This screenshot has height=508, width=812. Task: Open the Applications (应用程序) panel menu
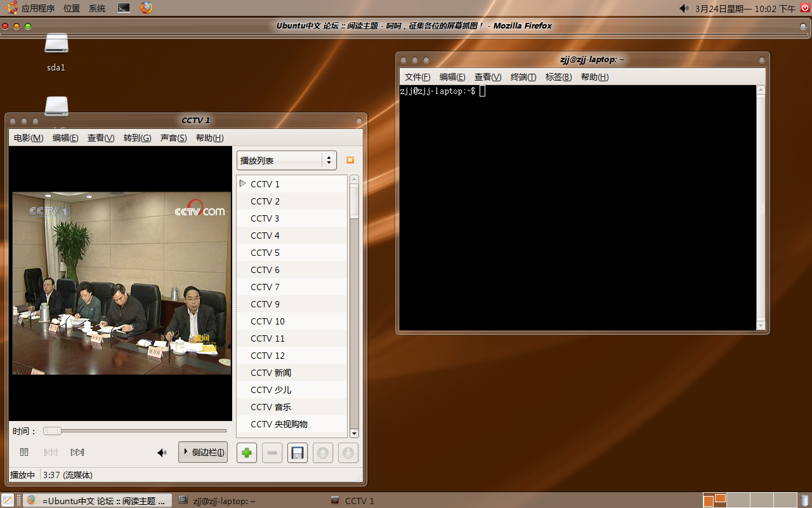pyautogui.click(x=31, y=8)
